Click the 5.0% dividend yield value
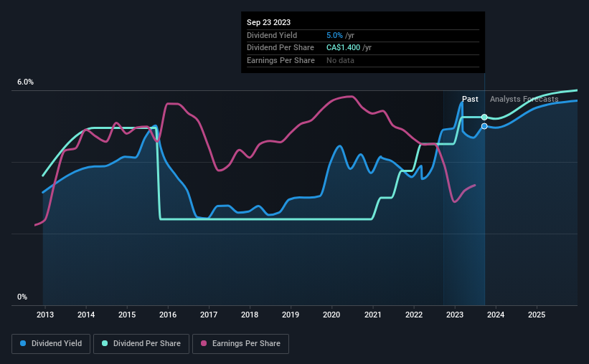Viewport: 589px width, 364px height. [x=334, y=35]
